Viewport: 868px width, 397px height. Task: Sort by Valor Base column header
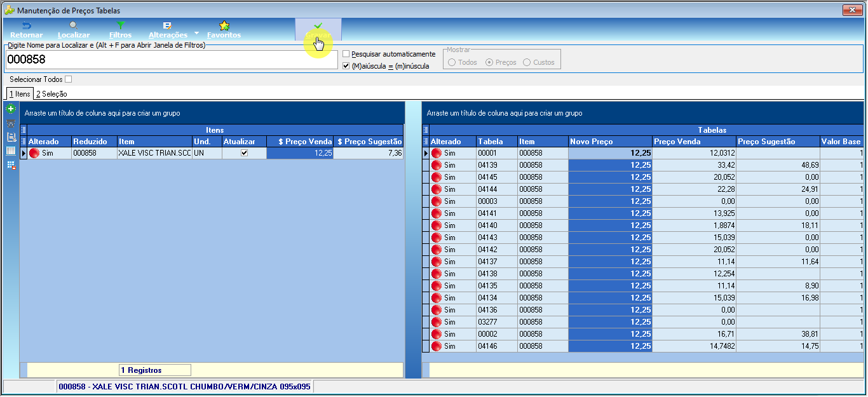(841, 142)
